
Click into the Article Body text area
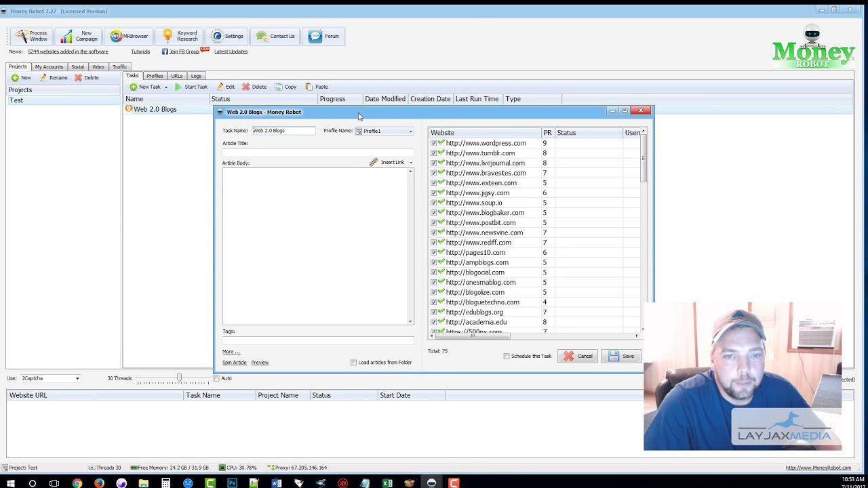[315, 246]
